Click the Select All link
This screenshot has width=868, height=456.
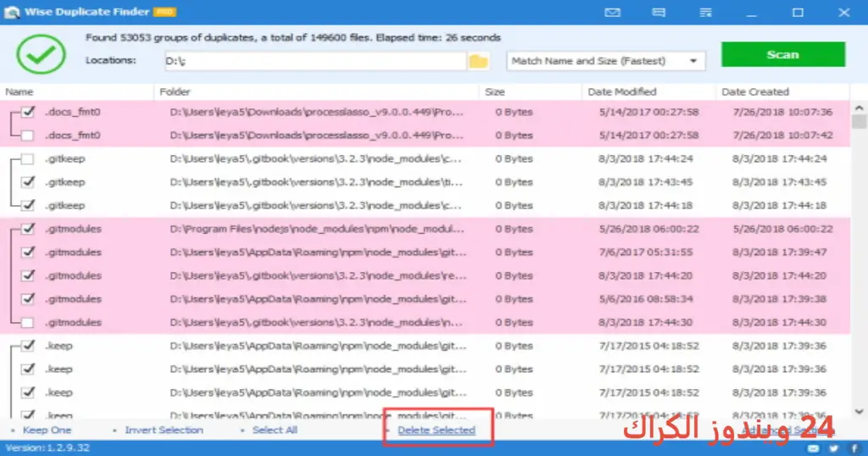(x=275, y=430)
